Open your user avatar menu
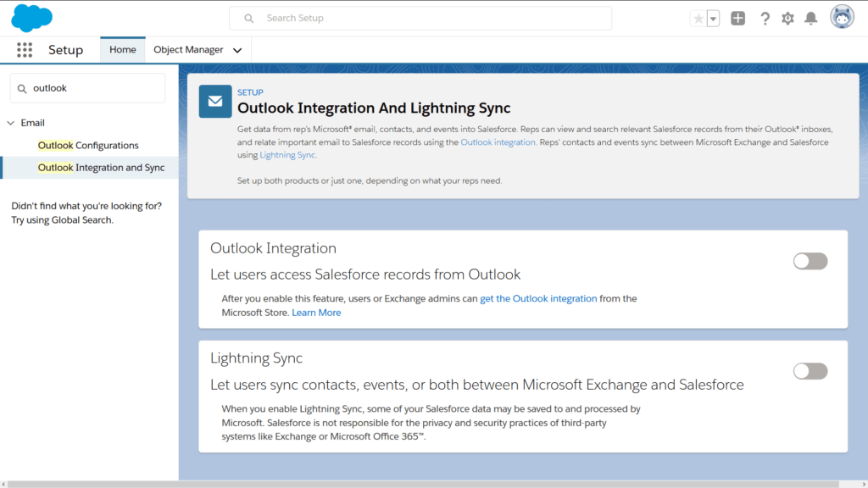868x488 pixels. [x=842, y=16]
